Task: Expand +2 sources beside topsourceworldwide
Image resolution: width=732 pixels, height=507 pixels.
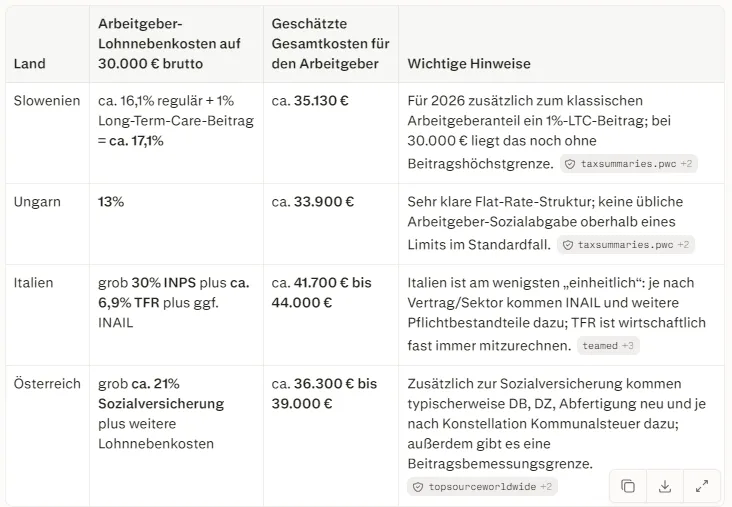Action: [546, 487]
